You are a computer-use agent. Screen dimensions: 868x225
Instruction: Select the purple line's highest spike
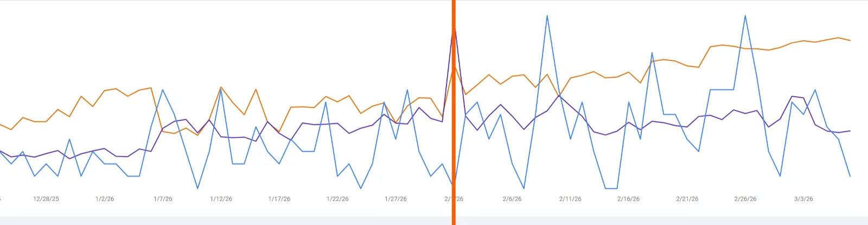[x=455, y=32]
